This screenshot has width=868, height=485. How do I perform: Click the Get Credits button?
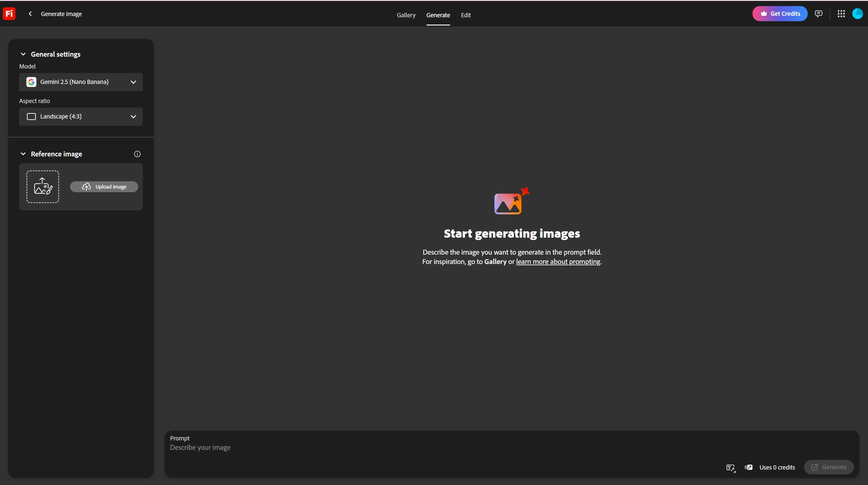(x=780, y=14)
